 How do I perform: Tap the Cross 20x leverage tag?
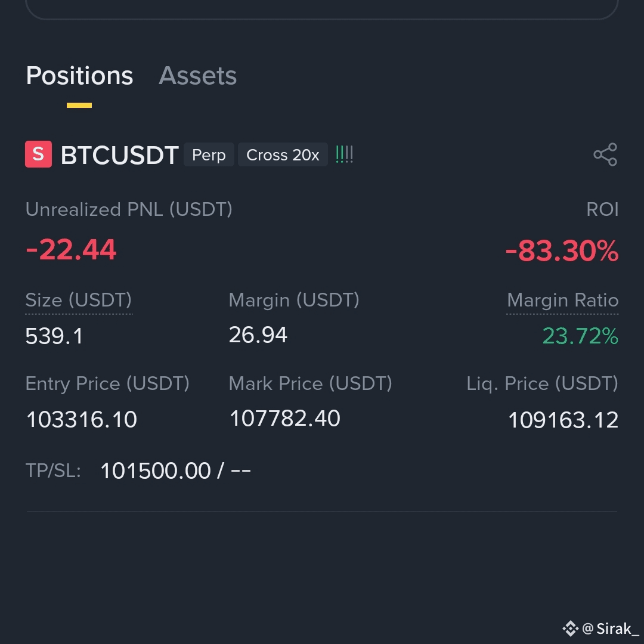pyautogui.click(x=283, y=155)
